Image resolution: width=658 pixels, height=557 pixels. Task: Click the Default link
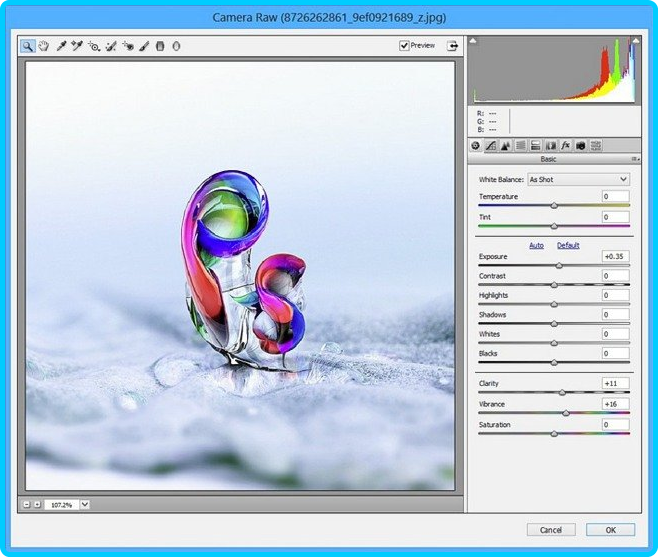pos(568,246)
